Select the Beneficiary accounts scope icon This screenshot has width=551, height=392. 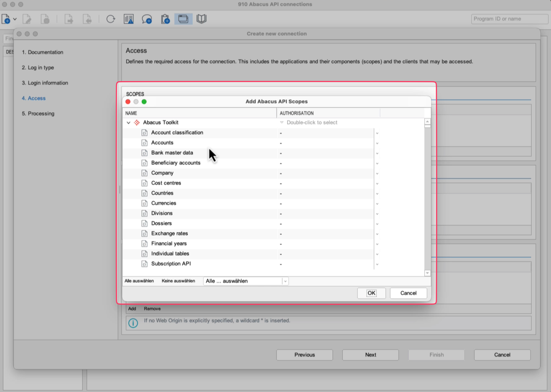[x=144, y=163]
